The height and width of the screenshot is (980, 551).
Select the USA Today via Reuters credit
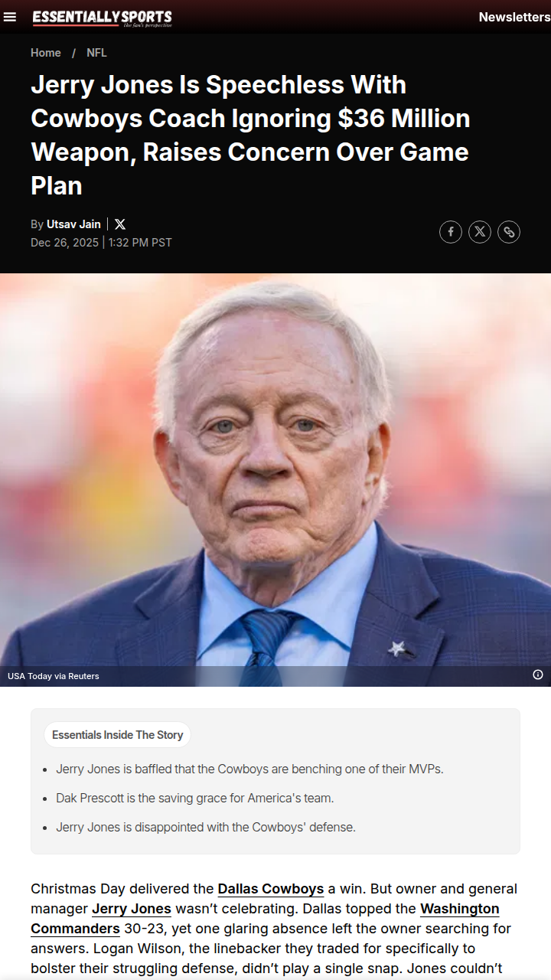pyautogui.click(x=54, y=676)
